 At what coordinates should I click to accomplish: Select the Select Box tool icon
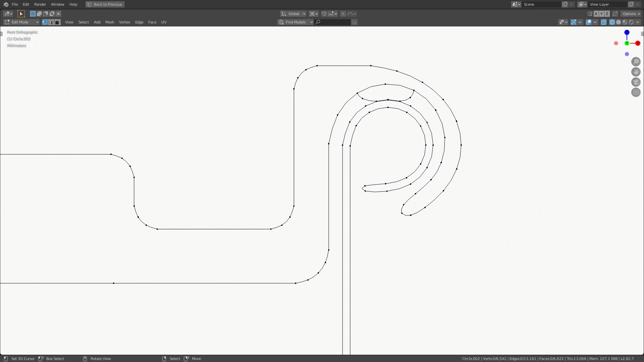(x=21, y=14)
